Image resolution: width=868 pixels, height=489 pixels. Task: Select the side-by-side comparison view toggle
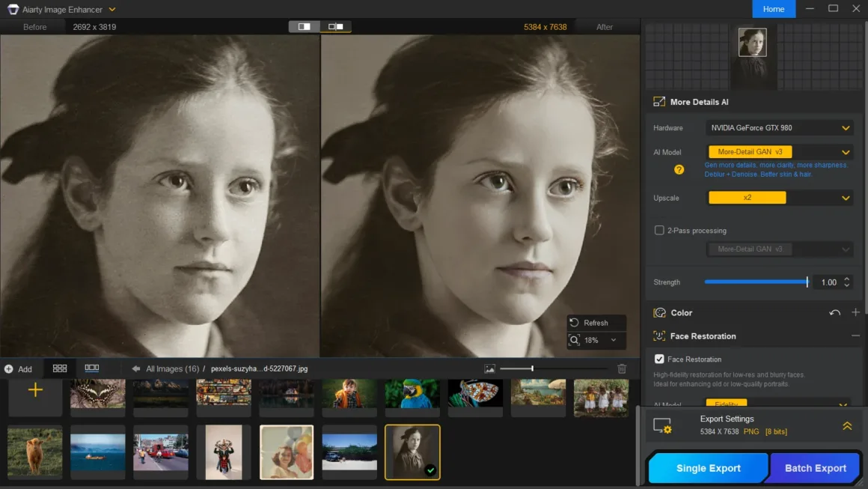click(336, 25)
